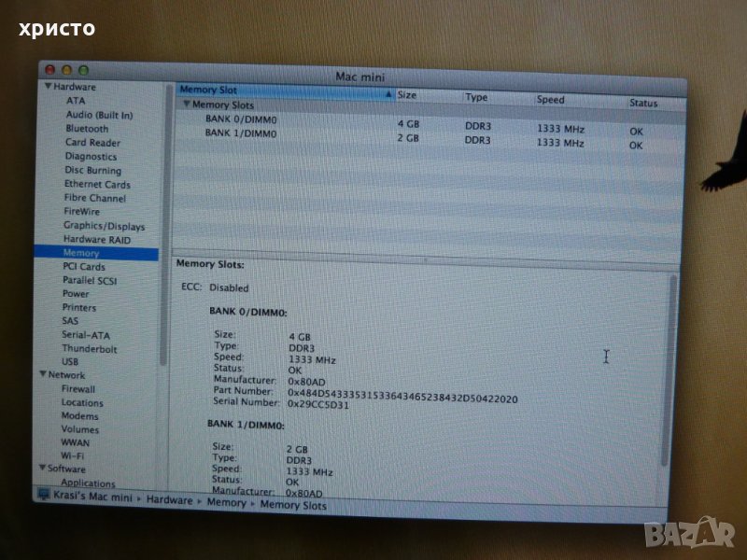
Task: Click Hardware in the bottom path bar
Action: tap(169, 501)
